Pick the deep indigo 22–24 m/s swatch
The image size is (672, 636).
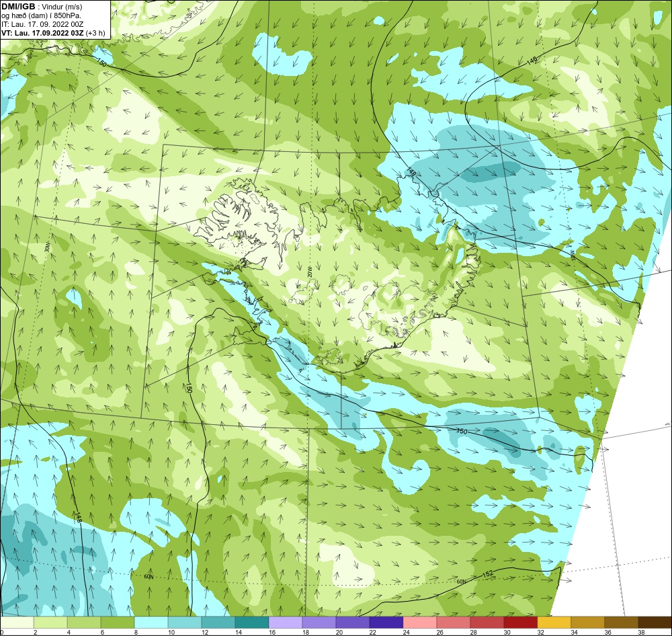pyautogui.click(x=386, y=623)
